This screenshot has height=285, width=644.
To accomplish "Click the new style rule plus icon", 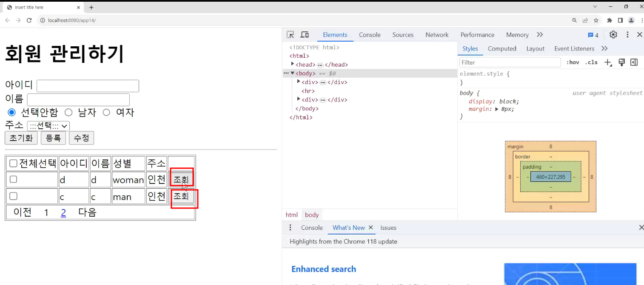I will [x=608, y=62].
